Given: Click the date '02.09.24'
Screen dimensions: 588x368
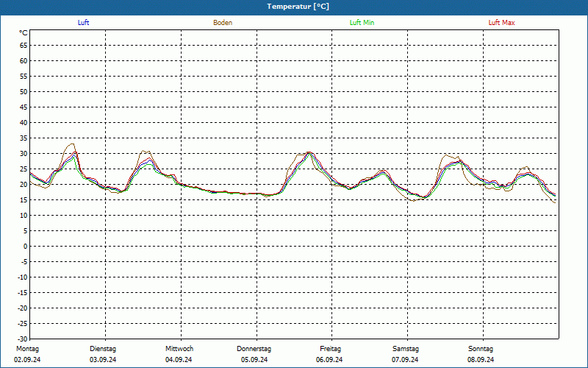Looking at the screenshot, I should [27, 360].
